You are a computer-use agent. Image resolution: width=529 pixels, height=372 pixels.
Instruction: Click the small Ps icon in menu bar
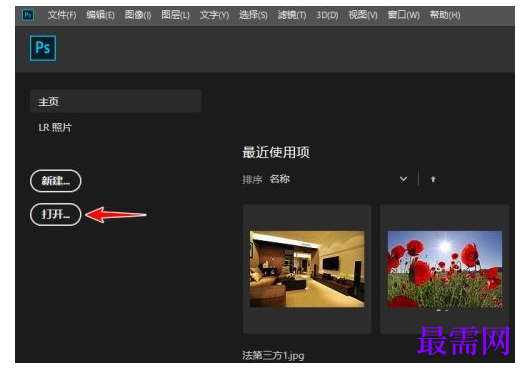click(28, 15)
